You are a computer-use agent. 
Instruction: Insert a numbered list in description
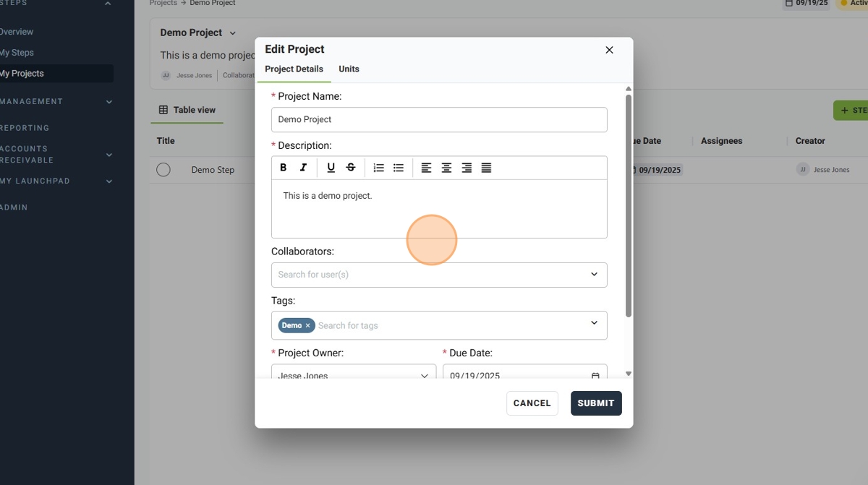(378, 168)
